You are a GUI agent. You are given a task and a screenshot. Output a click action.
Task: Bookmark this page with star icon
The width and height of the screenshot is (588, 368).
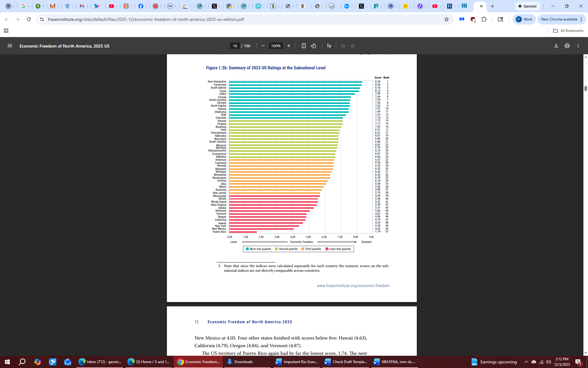pos(446,19)
